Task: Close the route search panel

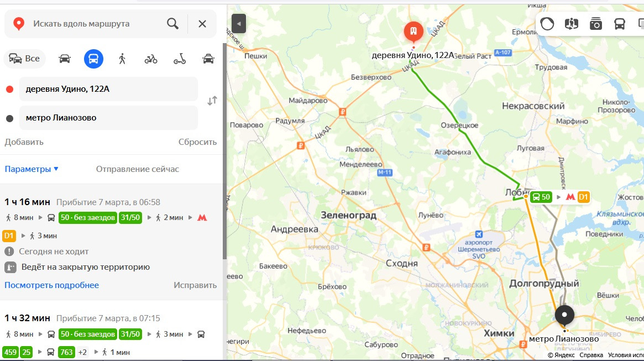Action: (x=202, y=24)
